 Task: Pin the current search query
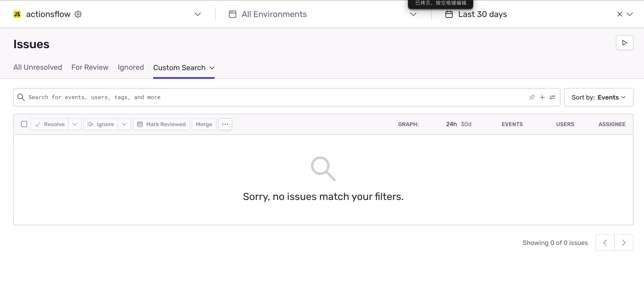point(532,97)
